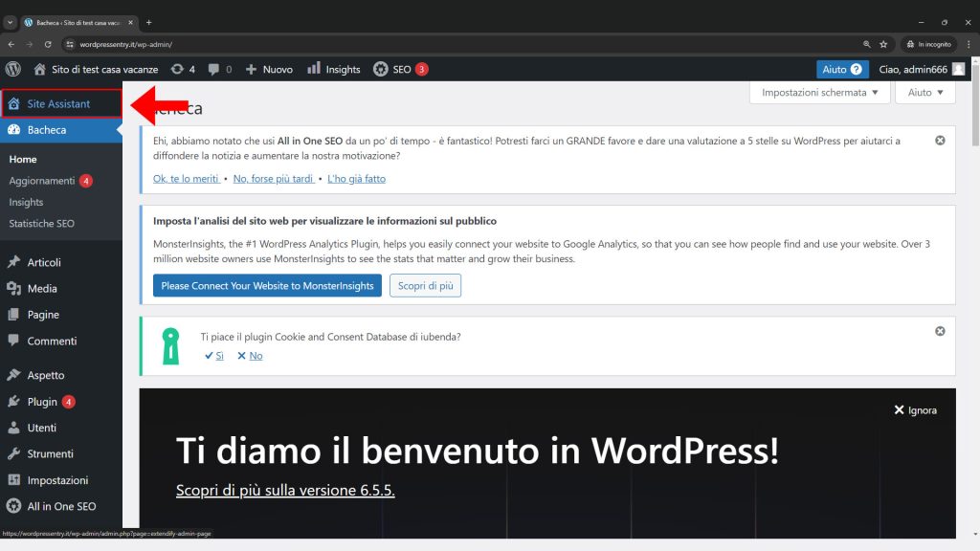The height and width of the screenshot is (551, 980).
Task: Click the Articoli pushpin icon
Action: point(13,262)
